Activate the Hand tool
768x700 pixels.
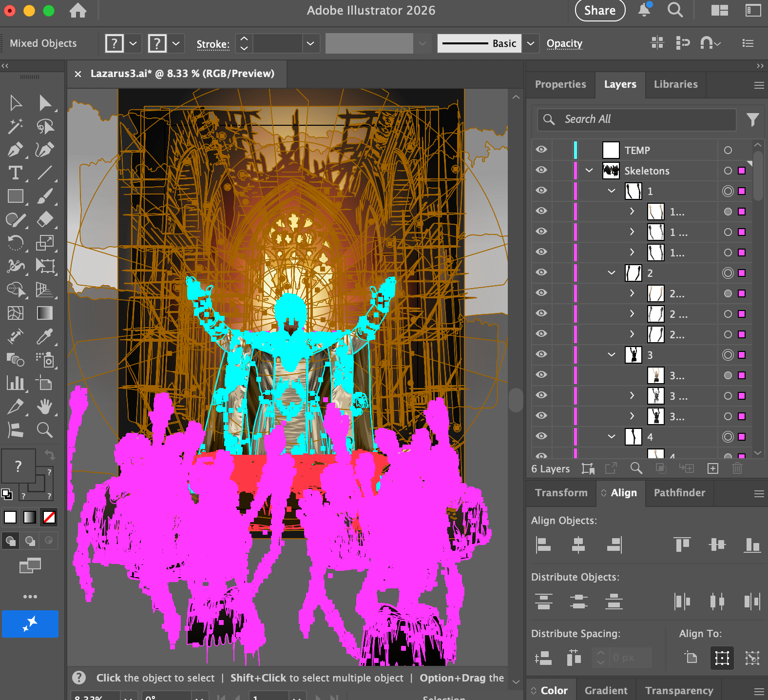(45, 407)
